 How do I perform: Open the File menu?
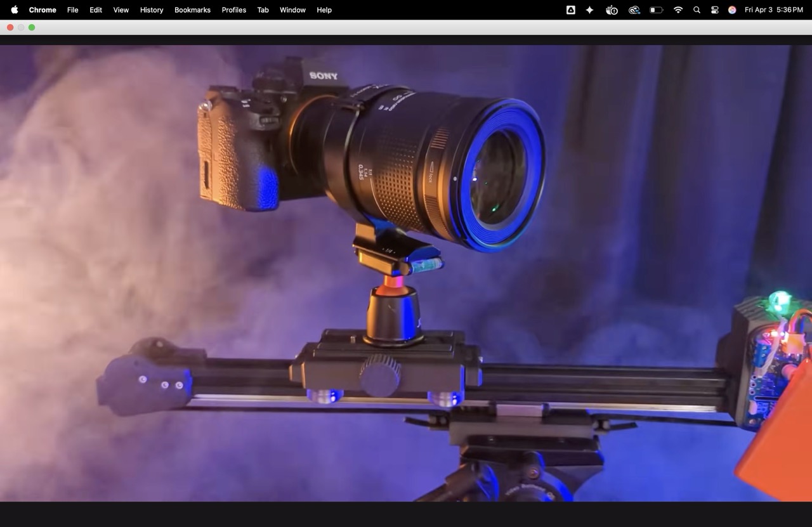(73, 10)
